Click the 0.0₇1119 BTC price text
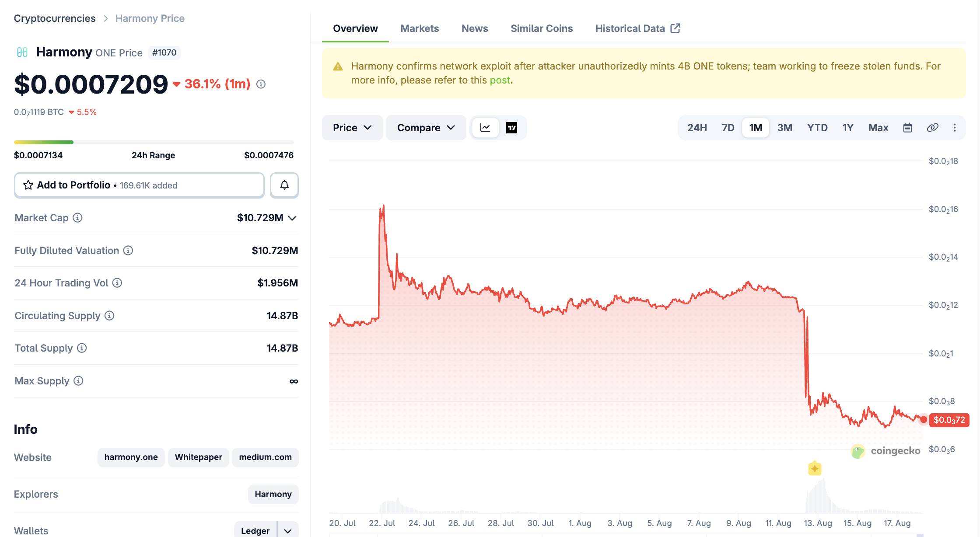 [39, 112]
